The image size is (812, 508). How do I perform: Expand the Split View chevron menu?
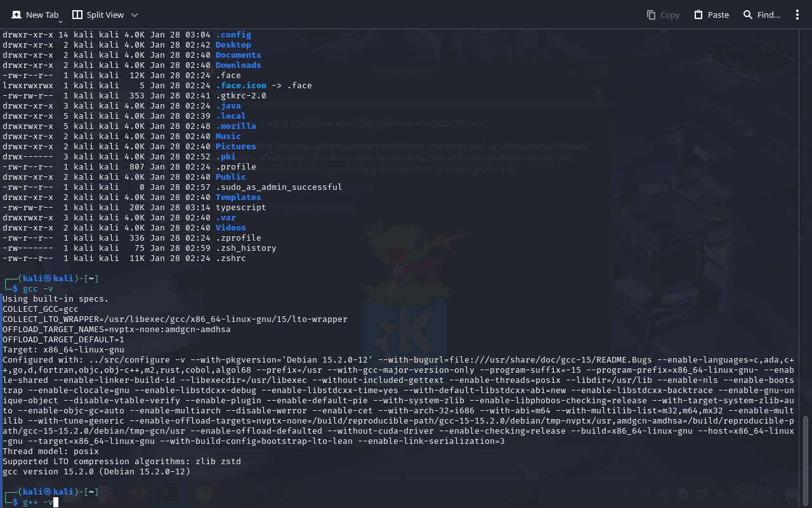[x=134, y=15]
